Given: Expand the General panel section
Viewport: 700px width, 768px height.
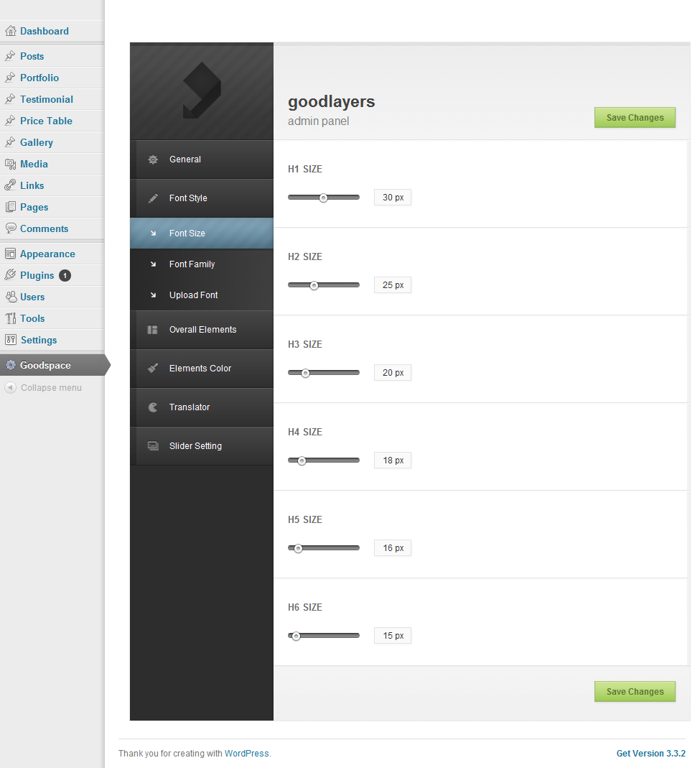Looking at the screenshot, I should [202, 159].
